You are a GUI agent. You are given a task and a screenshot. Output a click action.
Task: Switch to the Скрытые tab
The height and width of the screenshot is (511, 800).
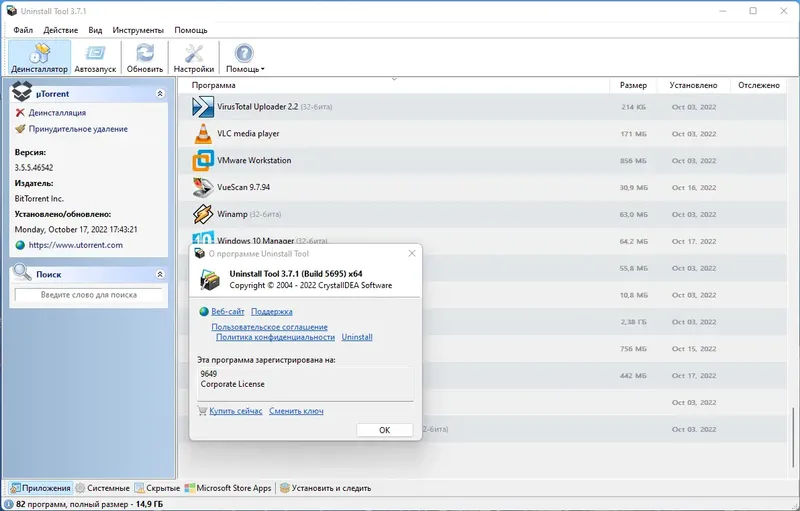(x=157, y=488)
